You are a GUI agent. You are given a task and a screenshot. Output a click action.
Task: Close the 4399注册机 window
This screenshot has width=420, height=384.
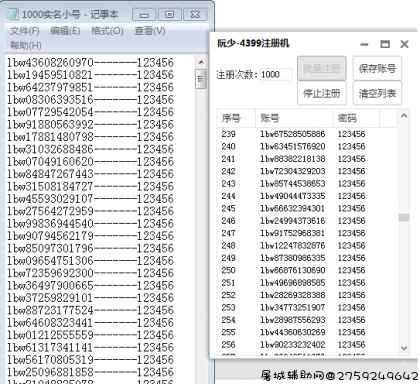(x=404, y=44)
